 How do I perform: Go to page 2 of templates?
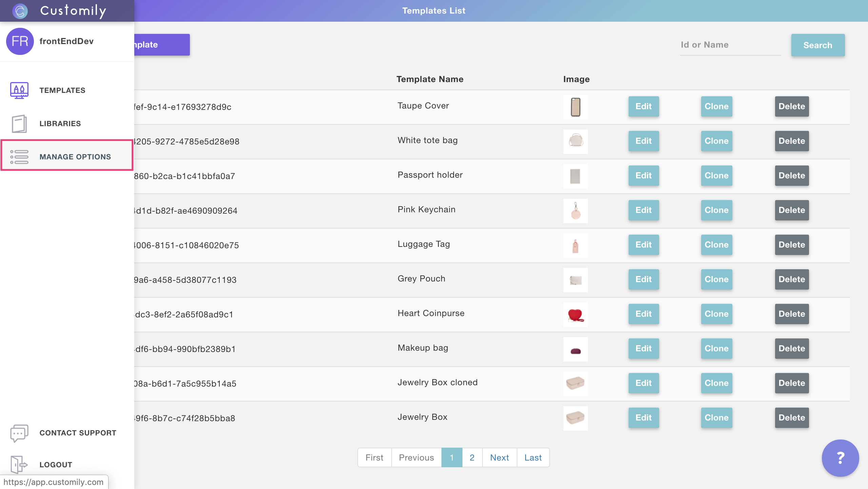tap(472, 457)
